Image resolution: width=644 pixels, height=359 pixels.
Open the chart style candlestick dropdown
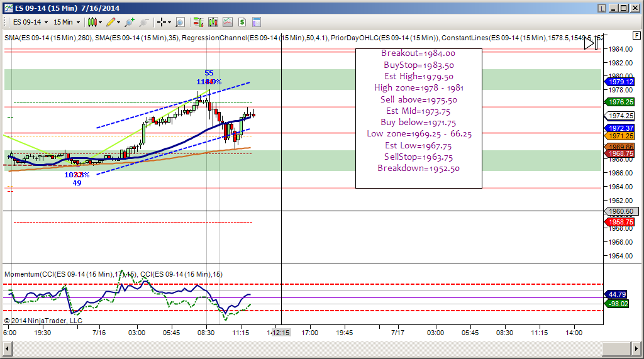[94, 22]
